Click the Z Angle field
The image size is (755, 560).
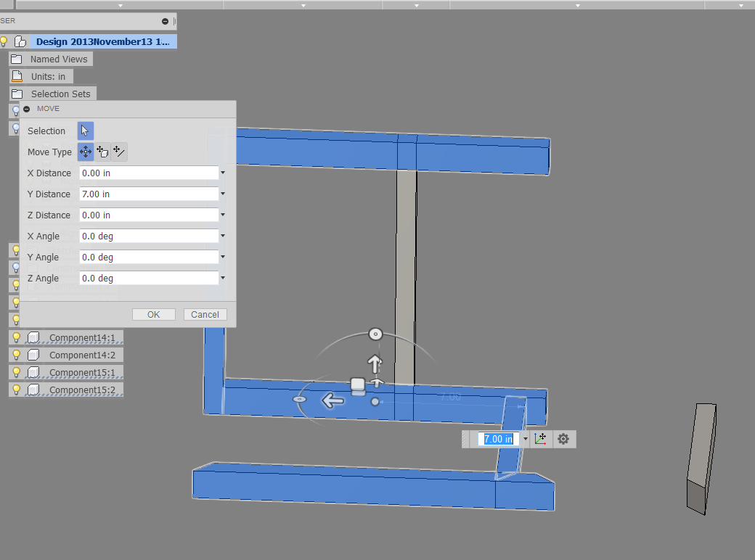149,278
